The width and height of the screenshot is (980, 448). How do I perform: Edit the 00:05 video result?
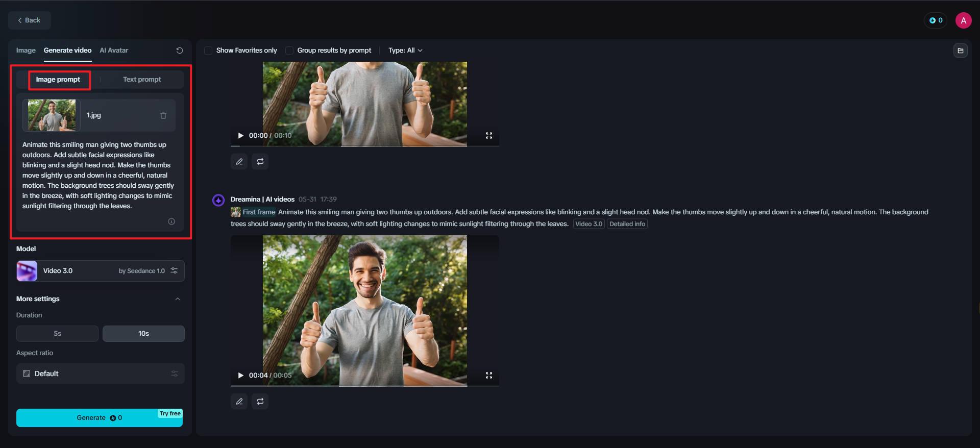239,402
